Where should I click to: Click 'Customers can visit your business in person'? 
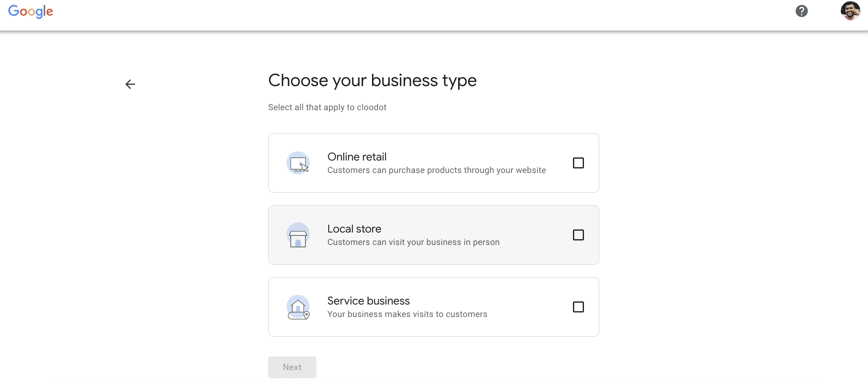413,242
